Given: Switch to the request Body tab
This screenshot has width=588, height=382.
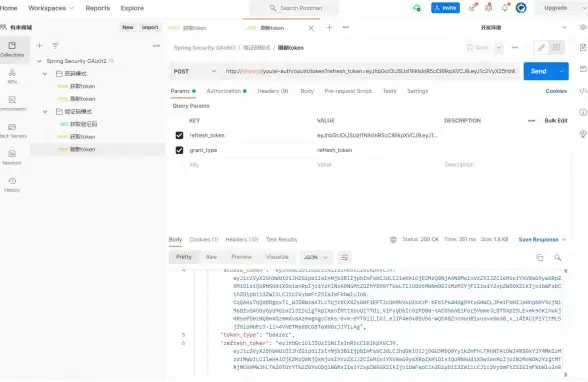Looking at the screenshot, I should coord(307,91).
